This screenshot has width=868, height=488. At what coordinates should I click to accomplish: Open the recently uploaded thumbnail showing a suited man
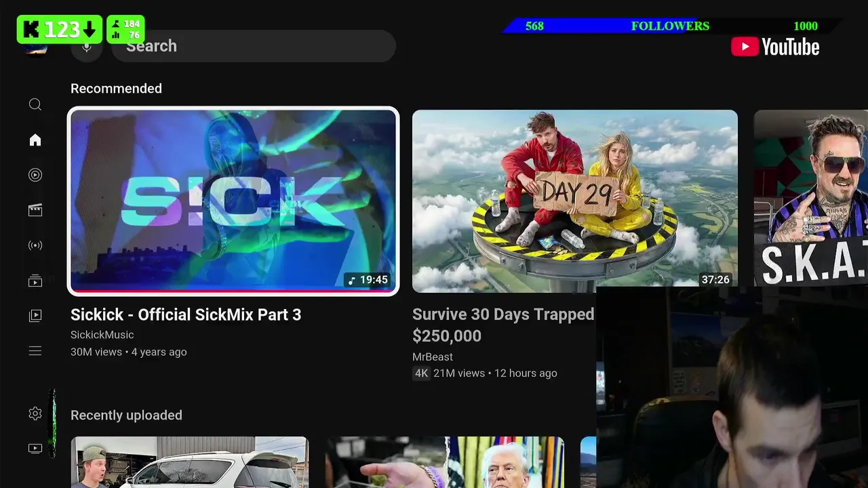coord(445,462)
